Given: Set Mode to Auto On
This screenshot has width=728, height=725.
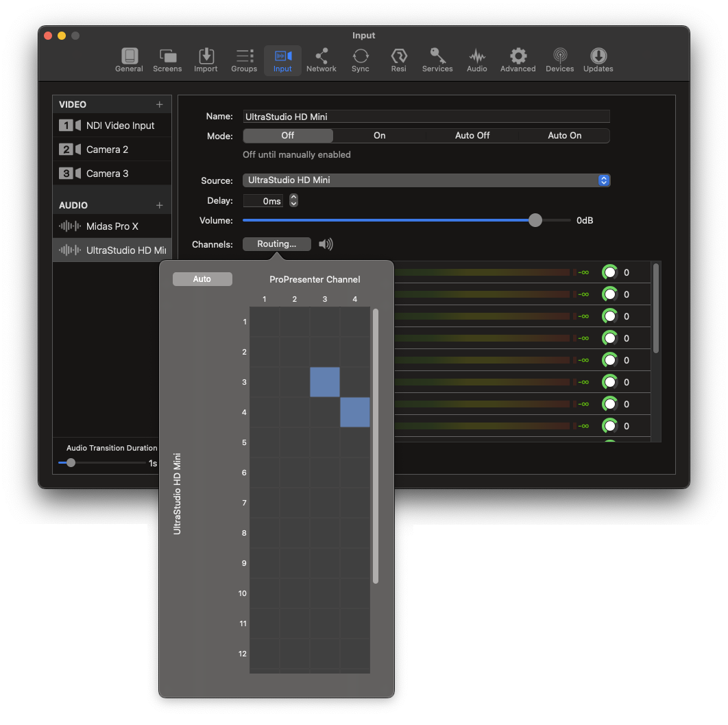Looking at the screenshot, I should [x=564, y=136].
